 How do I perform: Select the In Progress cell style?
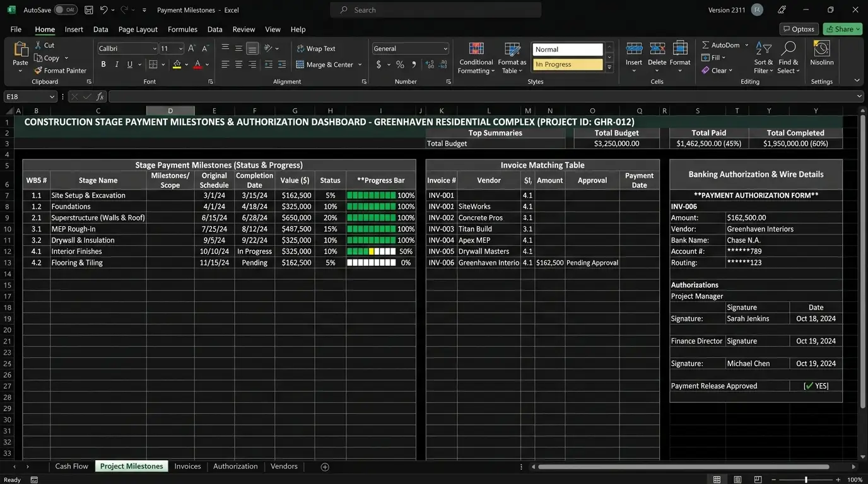[568, 64]
